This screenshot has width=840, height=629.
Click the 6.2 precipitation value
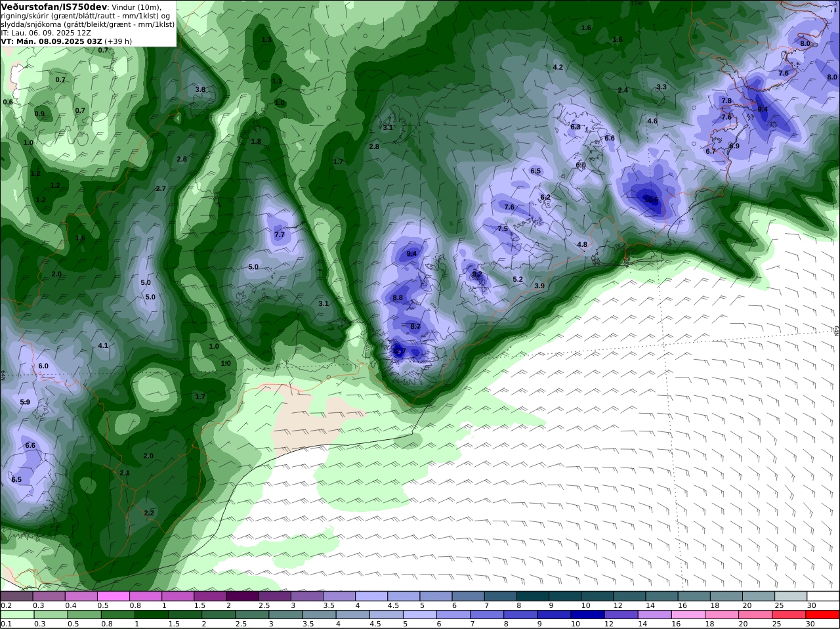545,198
